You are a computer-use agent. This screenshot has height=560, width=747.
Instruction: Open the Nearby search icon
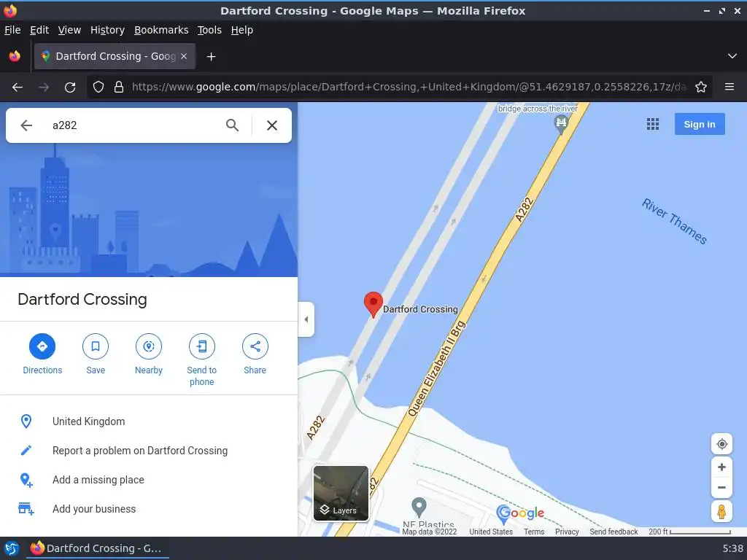click(x=149, y=346)
